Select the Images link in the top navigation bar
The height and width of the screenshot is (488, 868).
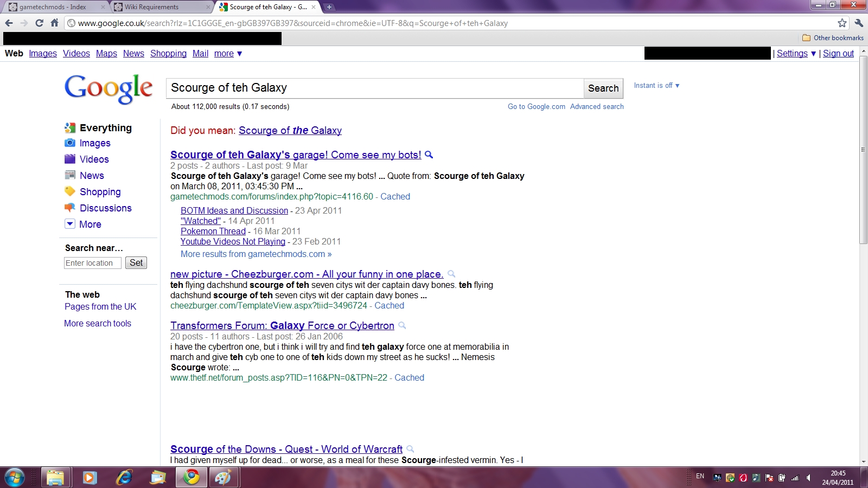pyautogui.click(x=43, y=53)
